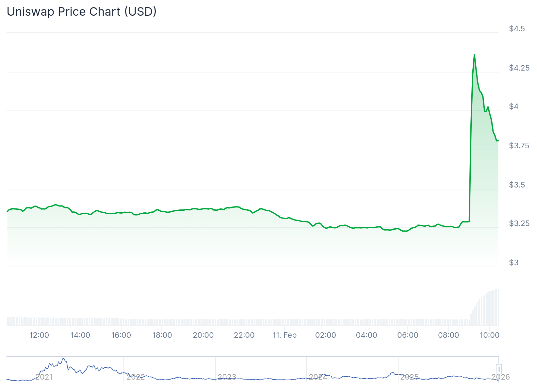Click the $4.5 price axis label
The image size is (537, 392).
(x=517, y=29)
